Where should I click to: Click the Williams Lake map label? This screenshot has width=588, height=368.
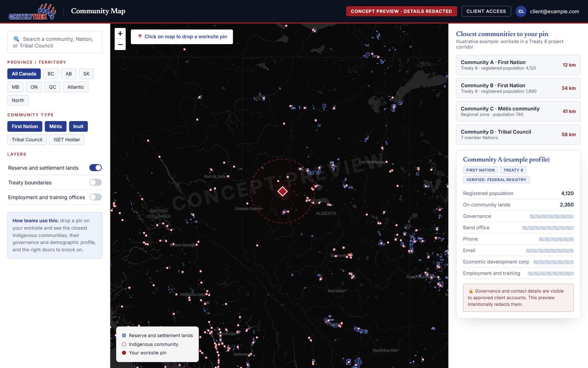pyautogui.click(x=193, y=294)
